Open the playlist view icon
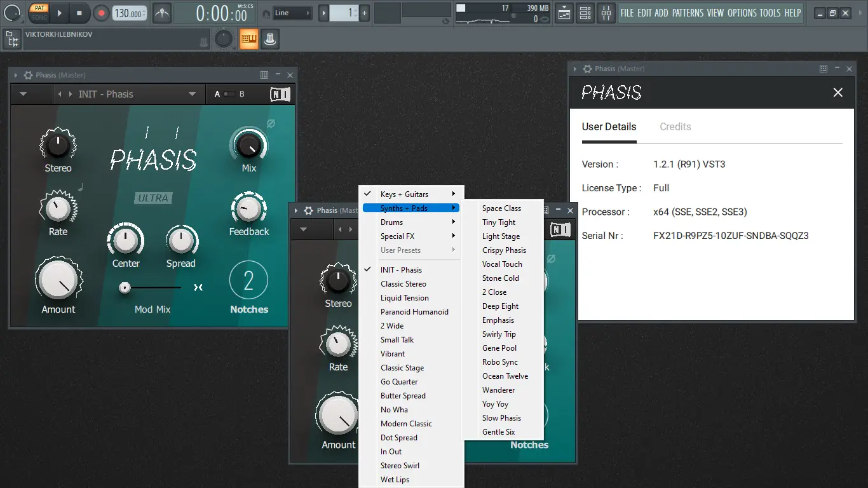The width and height of the screenshot is (868, 488). (564, 13)
